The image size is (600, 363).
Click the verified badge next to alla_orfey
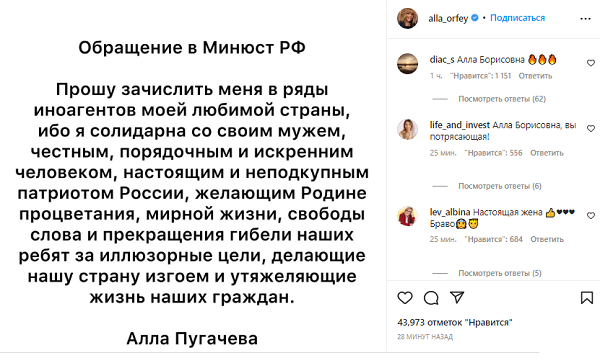tap(474, 18)
